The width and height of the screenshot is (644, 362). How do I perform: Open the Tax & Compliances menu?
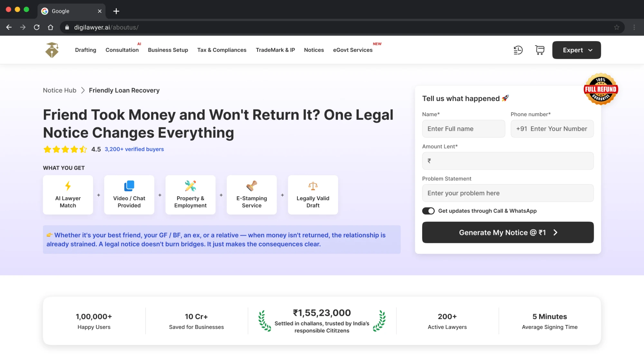tap(222, 50)
